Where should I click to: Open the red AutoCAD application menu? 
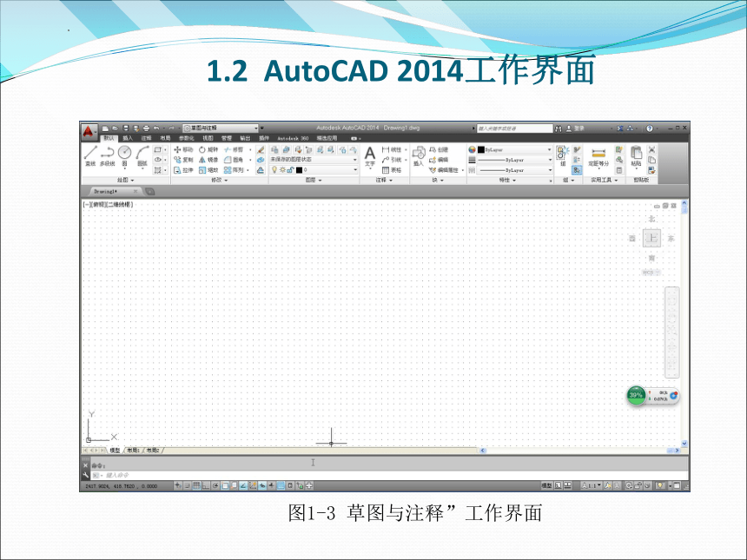point(89,131)
